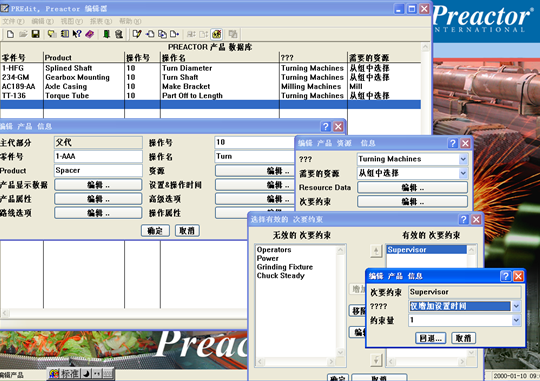The width and height of the screenshot is (540, 381).
Task: Click the edit record pencil icon
Action: tap(137, 34)
